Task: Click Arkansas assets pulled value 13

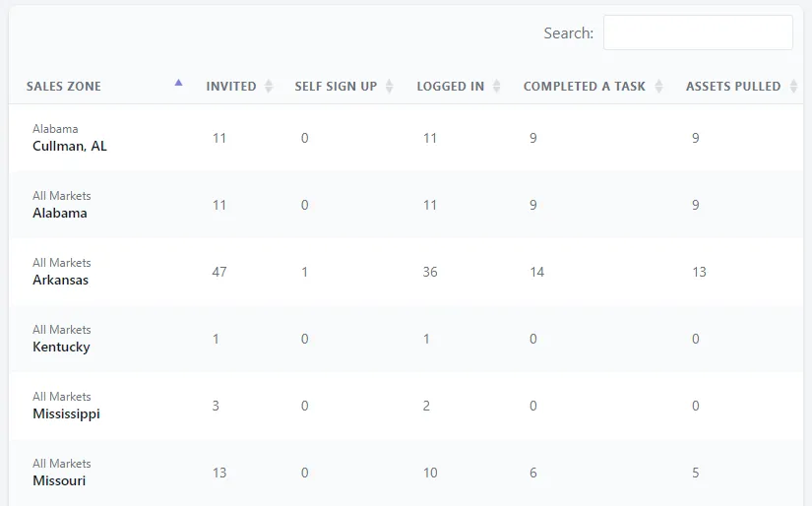Action: point(699,272)
